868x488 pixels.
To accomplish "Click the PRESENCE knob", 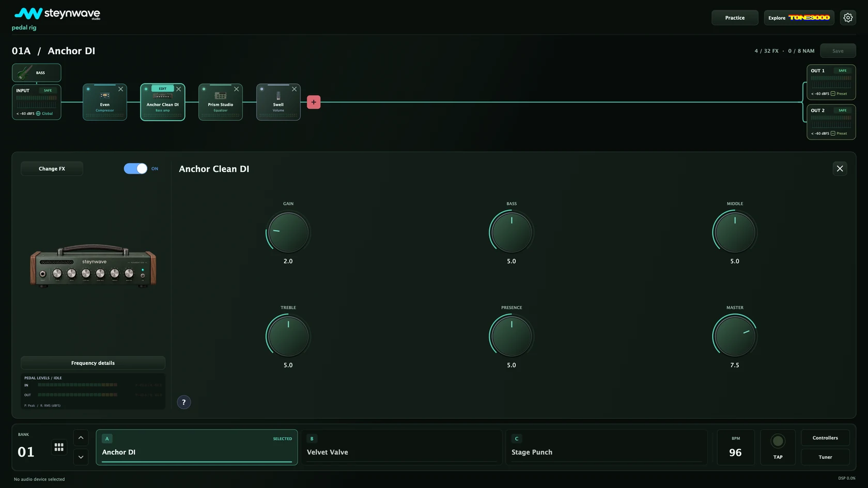I will (512, 336).
